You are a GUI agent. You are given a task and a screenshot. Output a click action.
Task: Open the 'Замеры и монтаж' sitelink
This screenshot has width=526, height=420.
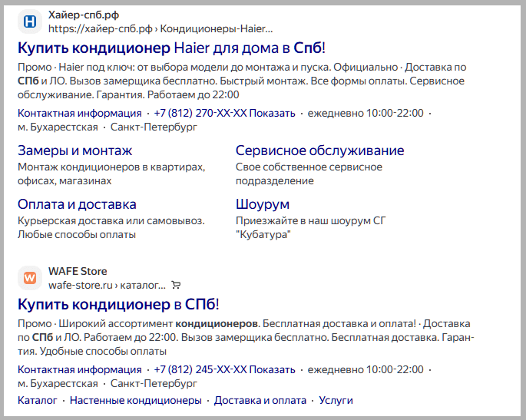click(74, 150)
